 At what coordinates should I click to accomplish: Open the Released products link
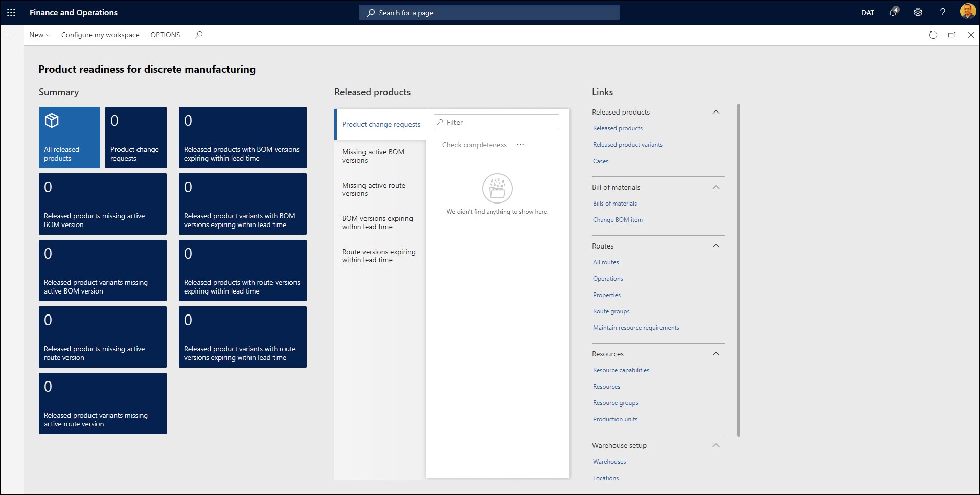pos(618,128)
